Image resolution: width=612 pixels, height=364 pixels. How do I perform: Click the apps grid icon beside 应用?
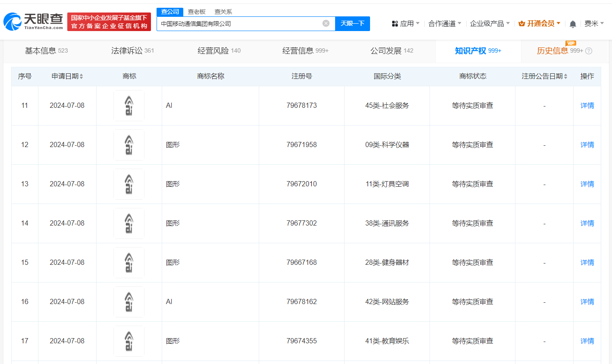coord(395,23)
